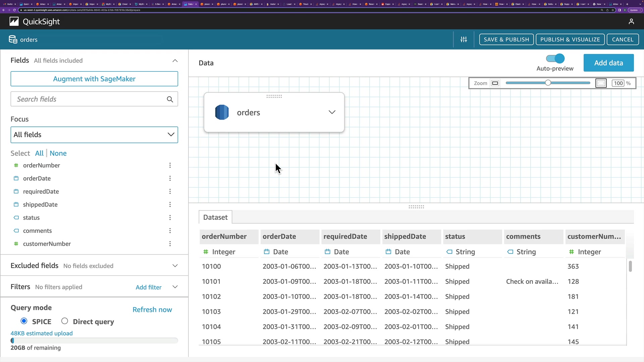
Task: Select the Direct query radio button
Action: click(65, 321)
